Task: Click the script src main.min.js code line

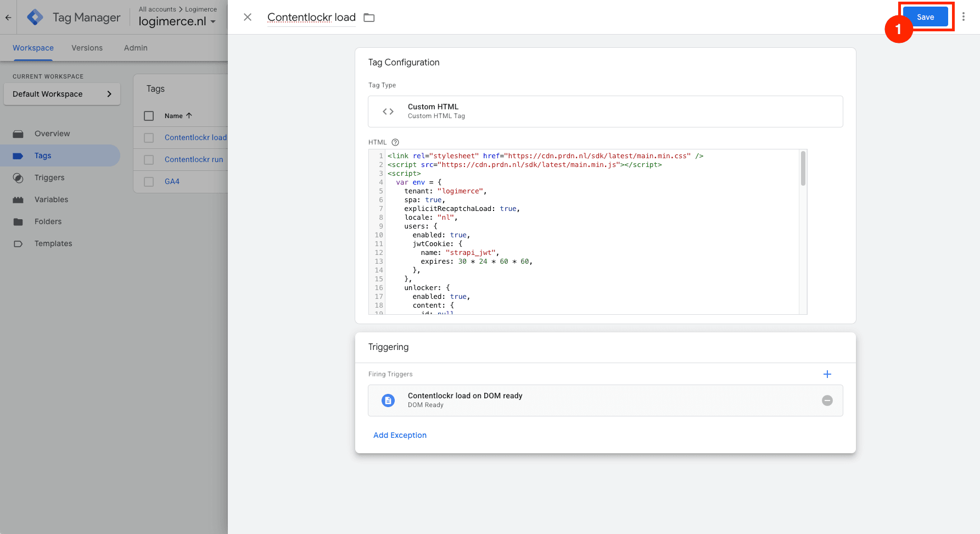Action: (x=525, y=165)
